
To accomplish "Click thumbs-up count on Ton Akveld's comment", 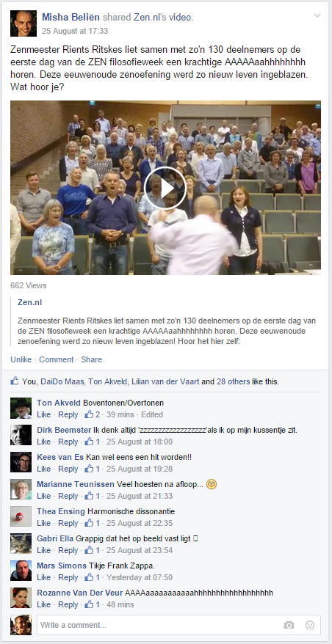I will click(x=93, y=414).
